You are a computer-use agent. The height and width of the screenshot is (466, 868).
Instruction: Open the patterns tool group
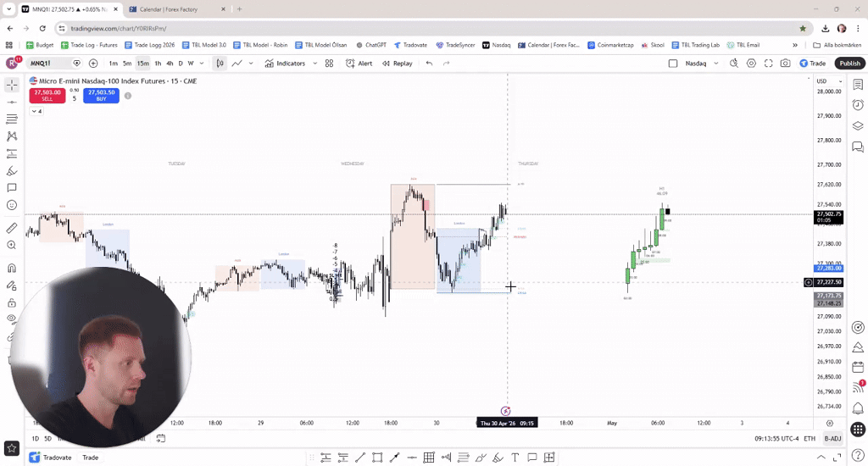[x=12, y=136]
